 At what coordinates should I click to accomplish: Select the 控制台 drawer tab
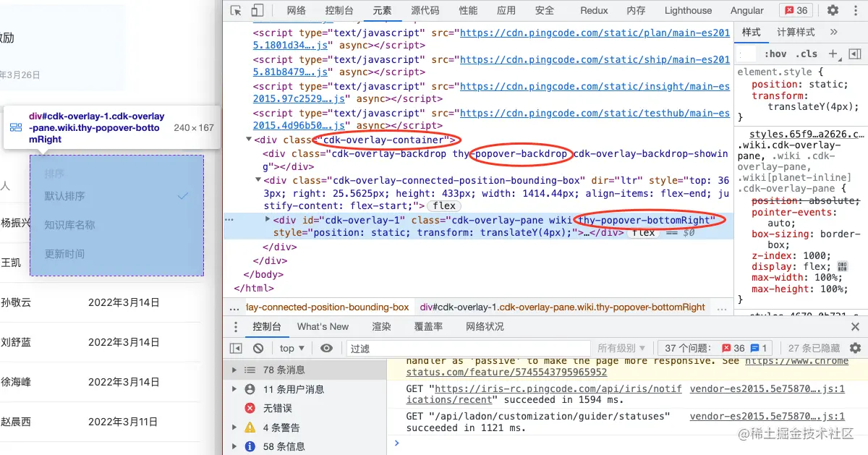[x=267, y=327]
